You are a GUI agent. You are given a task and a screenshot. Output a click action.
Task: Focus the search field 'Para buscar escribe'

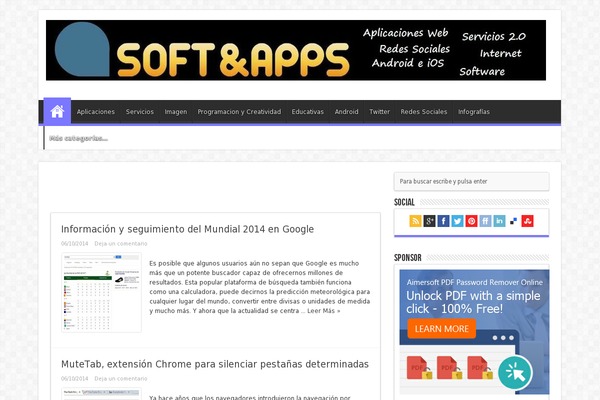pos(471,181)
